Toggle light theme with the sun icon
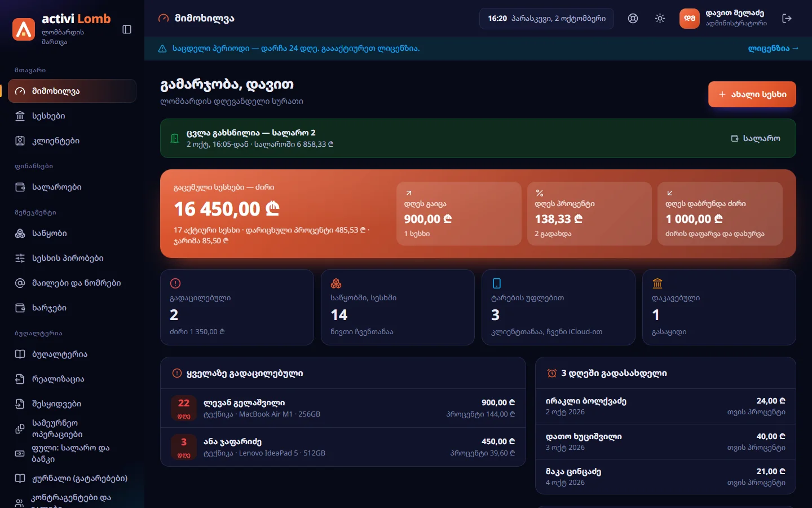Image resolution: width=812 pixels, height=508 pixels. pos(660,19)
